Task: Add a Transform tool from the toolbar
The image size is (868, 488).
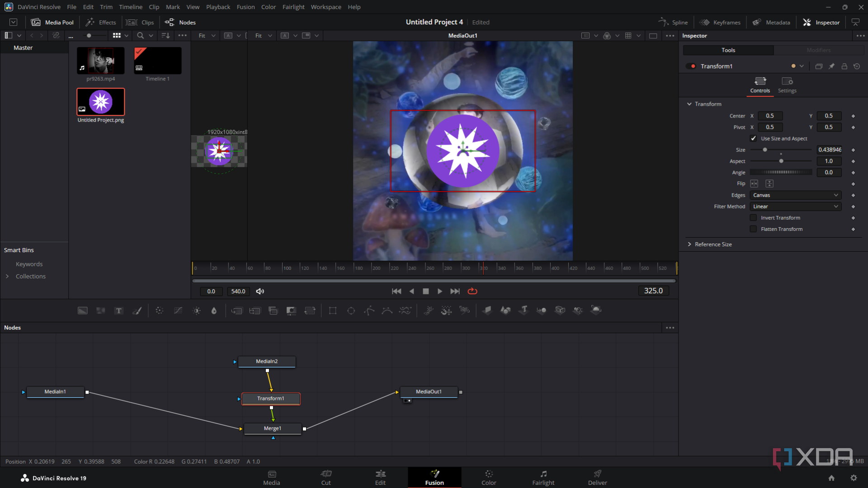Action: tap(310, 310)
